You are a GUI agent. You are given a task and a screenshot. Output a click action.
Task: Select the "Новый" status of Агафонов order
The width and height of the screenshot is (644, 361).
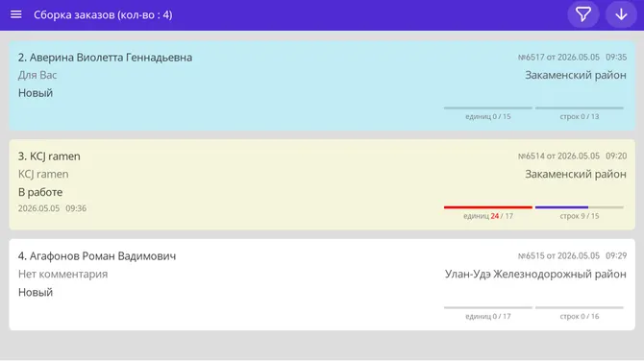(36, 292)
